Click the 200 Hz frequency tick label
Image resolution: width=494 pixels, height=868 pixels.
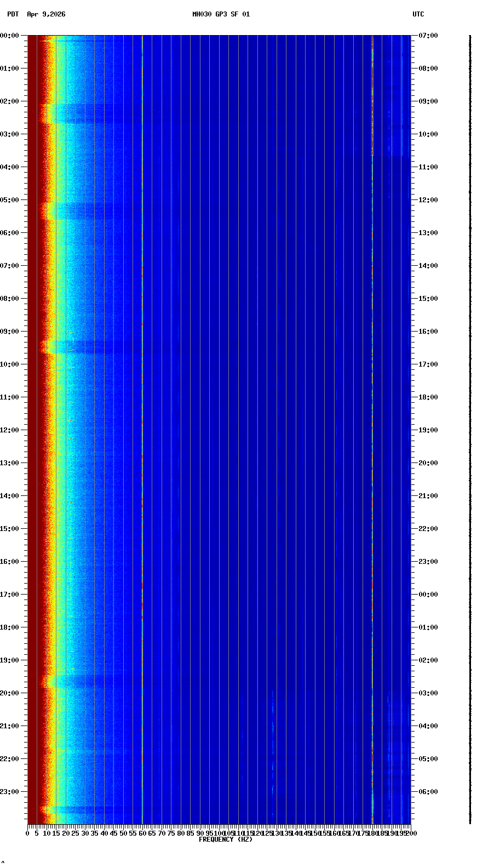[411, 833]
